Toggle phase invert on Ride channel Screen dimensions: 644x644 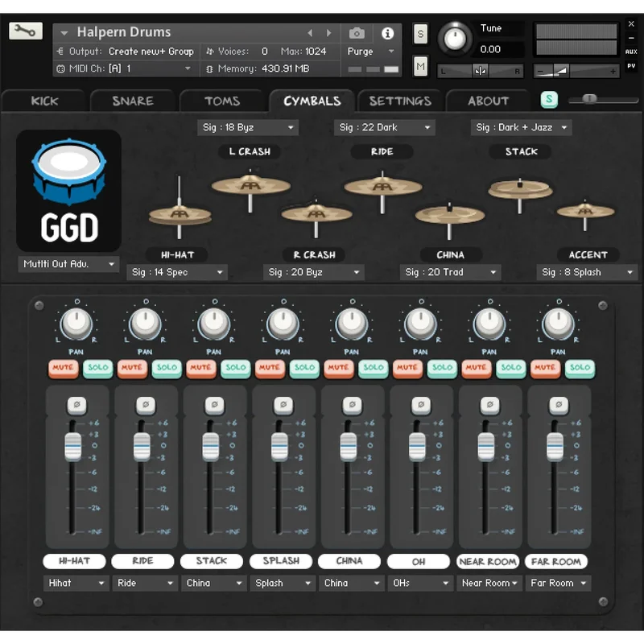[146, 405]
